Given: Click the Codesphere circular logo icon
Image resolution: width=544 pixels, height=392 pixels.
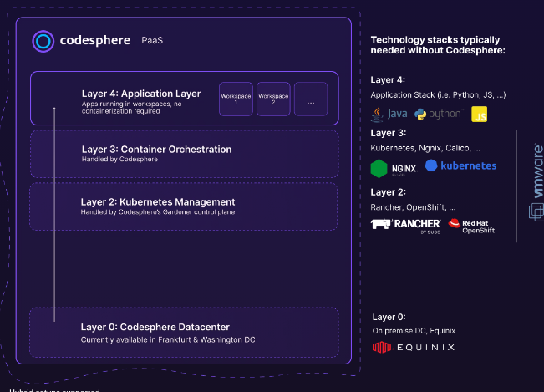Looking at the screenshot, I should 43,41.
